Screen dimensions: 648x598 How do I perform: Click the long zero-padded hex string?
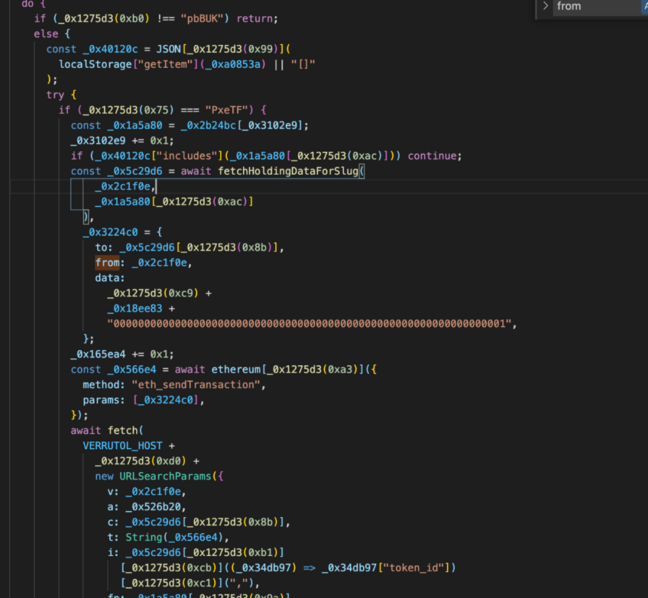pyautogui.click(x=309, y=324)
